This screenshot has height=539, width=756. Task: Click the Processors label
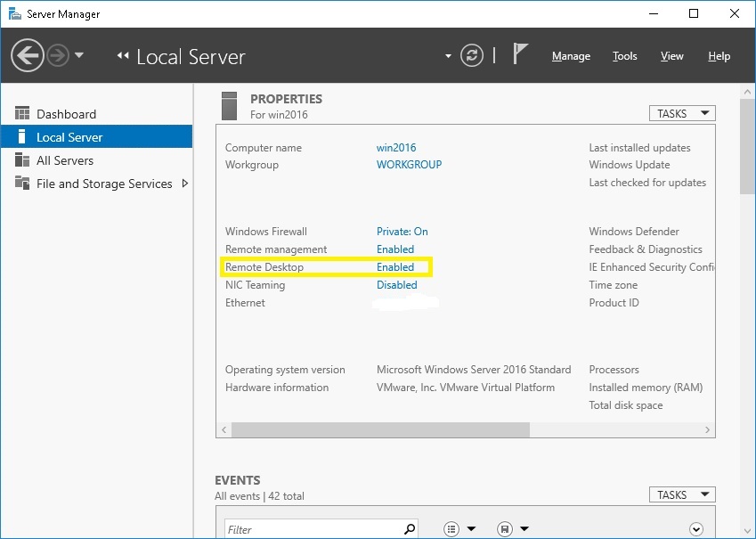click(x=614, y=370)
